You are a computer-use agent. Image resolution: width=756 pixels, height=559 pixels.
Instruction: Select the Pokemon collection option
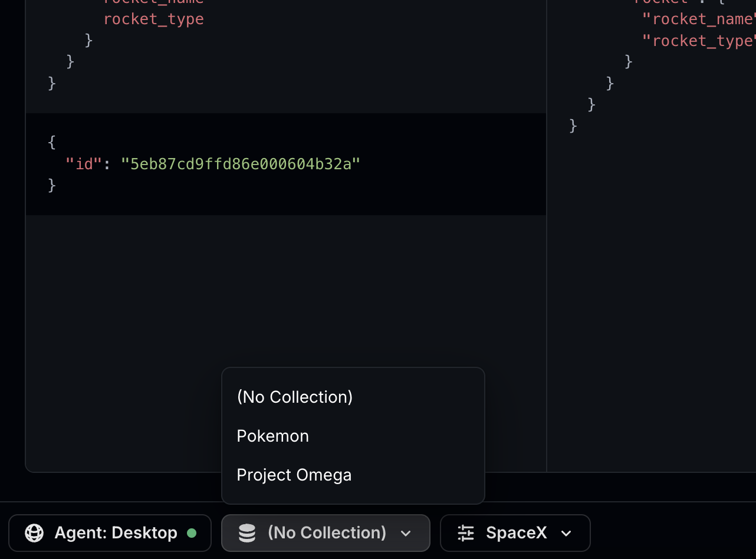pos(272,436)
